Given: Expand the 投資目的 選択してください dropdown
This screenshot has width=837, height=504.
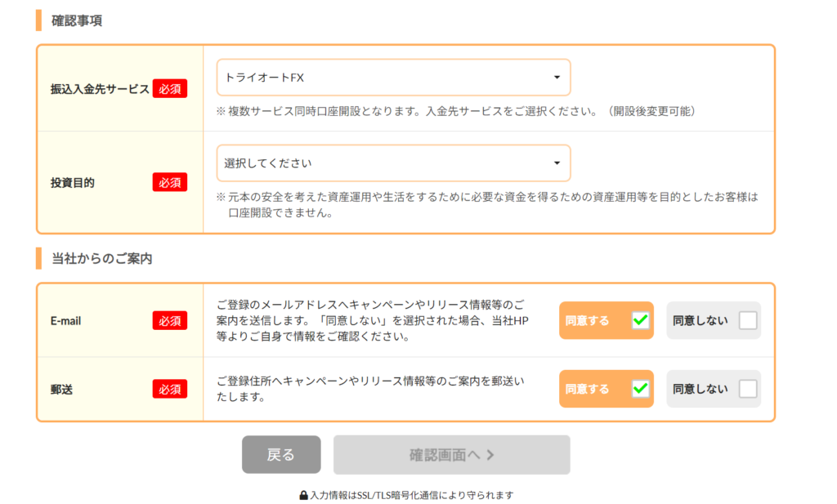Looking at the screenshot, I should (393, 163).
